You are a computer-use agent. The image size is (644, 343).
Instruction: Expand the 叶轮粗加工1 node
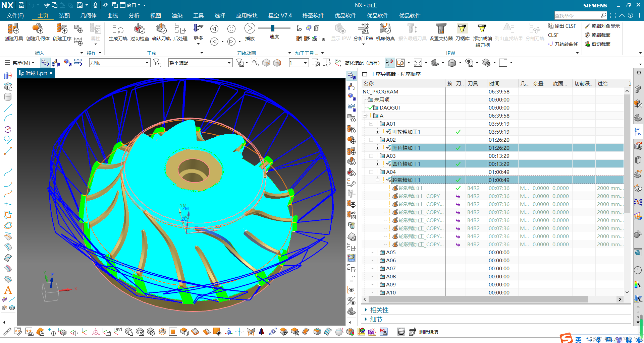378,132
